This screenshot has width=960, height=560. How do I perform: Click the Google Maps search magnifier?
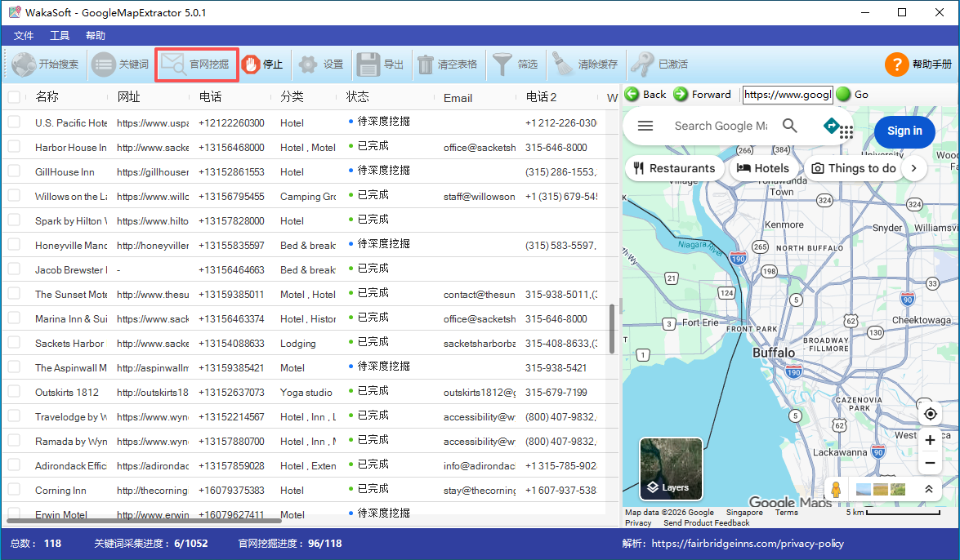click(790, 126)
